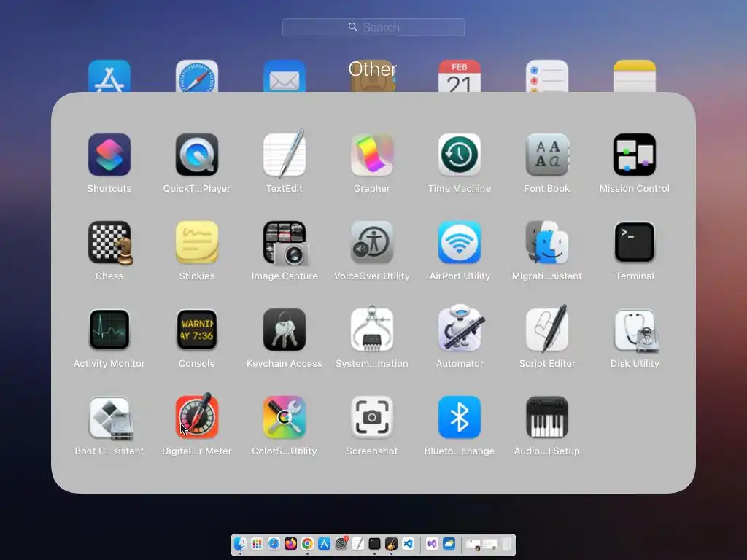Launch Firefox from the Dock

(x=290, y=544)
